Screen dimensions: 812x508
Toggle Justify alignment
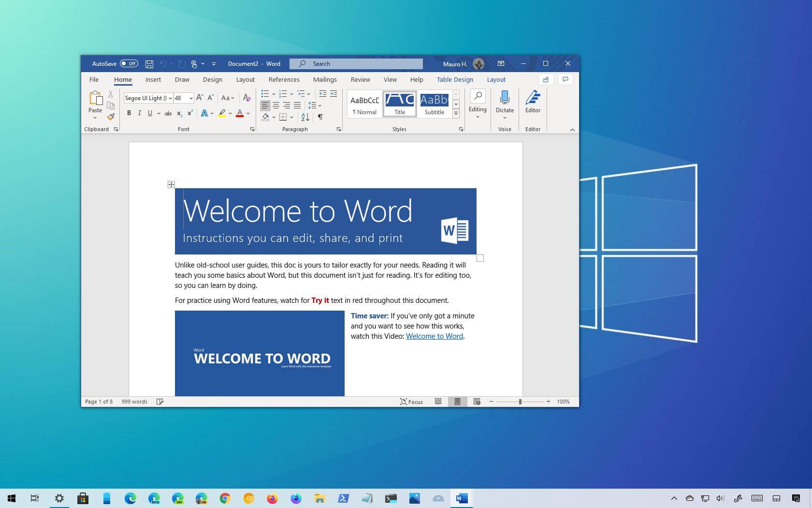(x=297, y=105)
